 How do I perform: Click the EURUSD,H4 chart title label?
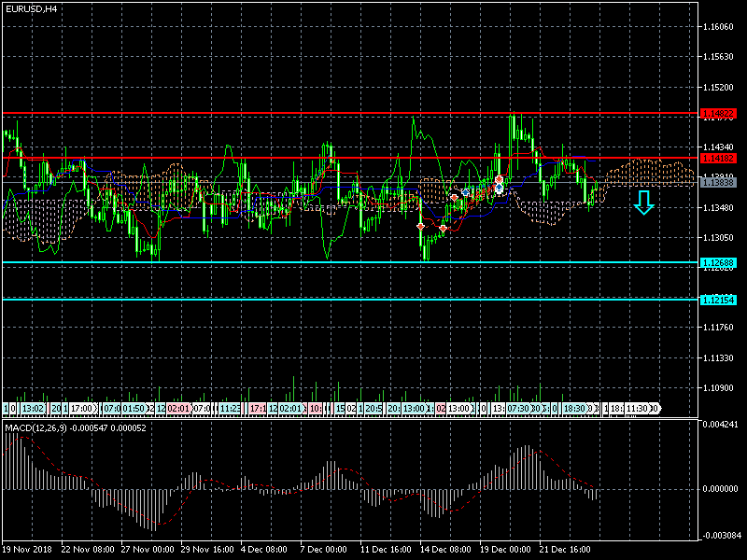31,8
